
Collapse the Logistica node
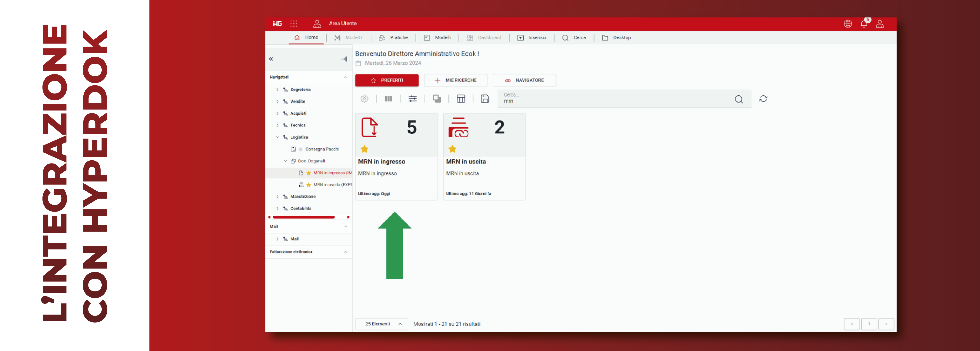click(277, 137)
